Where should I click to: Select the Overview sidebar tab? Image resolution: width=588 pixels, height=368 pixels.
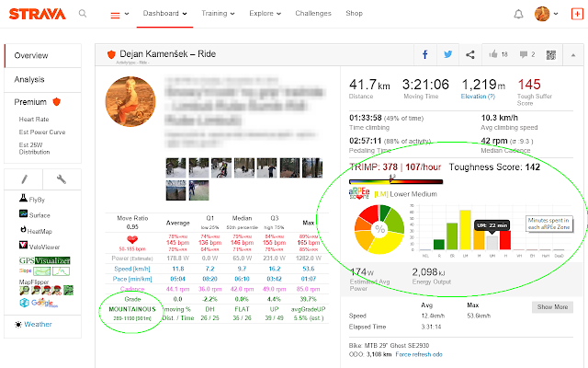43,55
